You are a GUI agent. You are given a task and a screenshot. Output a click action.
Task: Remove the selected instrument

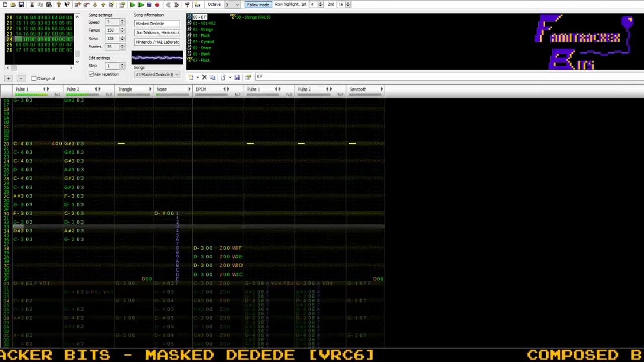(204, 77)
